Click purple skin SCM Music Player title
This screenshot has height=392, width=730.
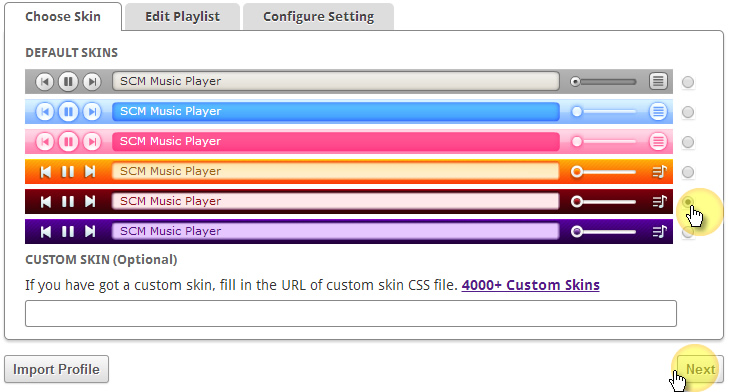[x=170, y=231]
